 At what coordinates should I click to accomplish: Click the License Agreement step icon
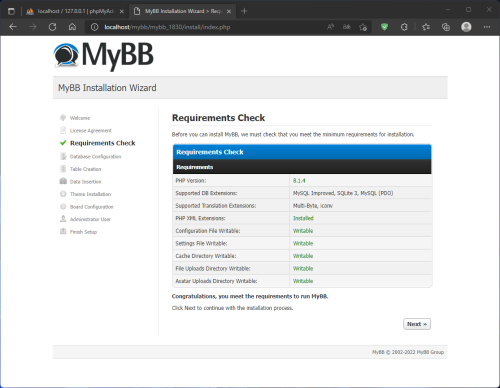tap(63, 130)
